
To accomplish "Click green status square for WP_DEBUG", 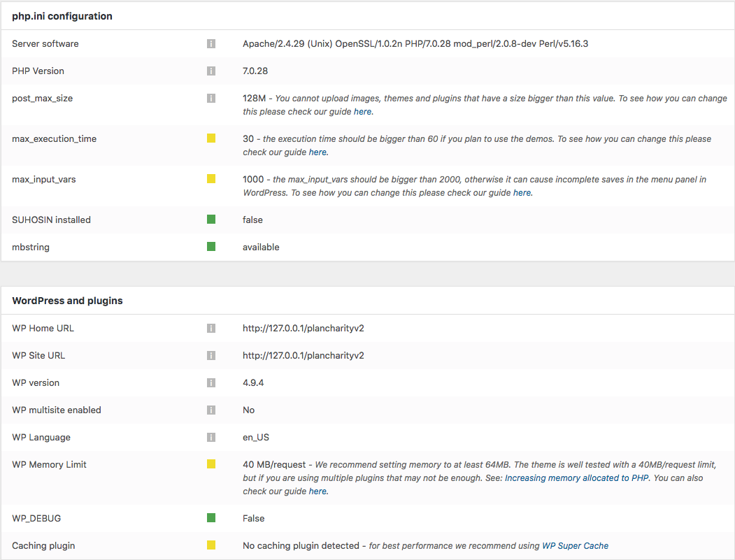I will 211,518.
